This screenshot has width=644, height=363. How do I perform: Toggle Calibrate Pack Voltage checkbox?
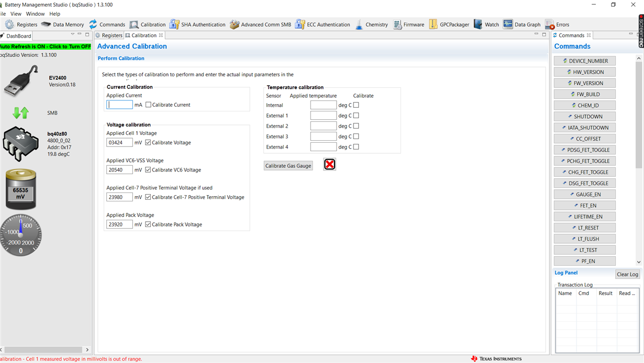coord(148,224)
